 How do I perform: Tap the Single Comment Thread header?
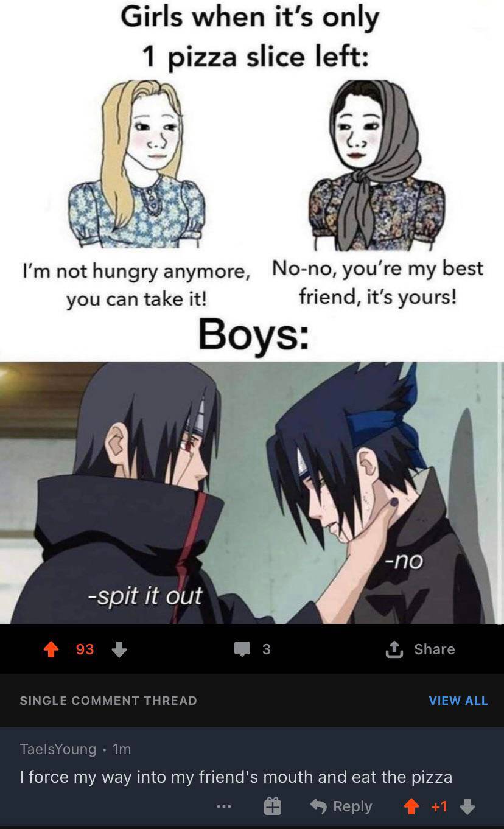(108, 701)
